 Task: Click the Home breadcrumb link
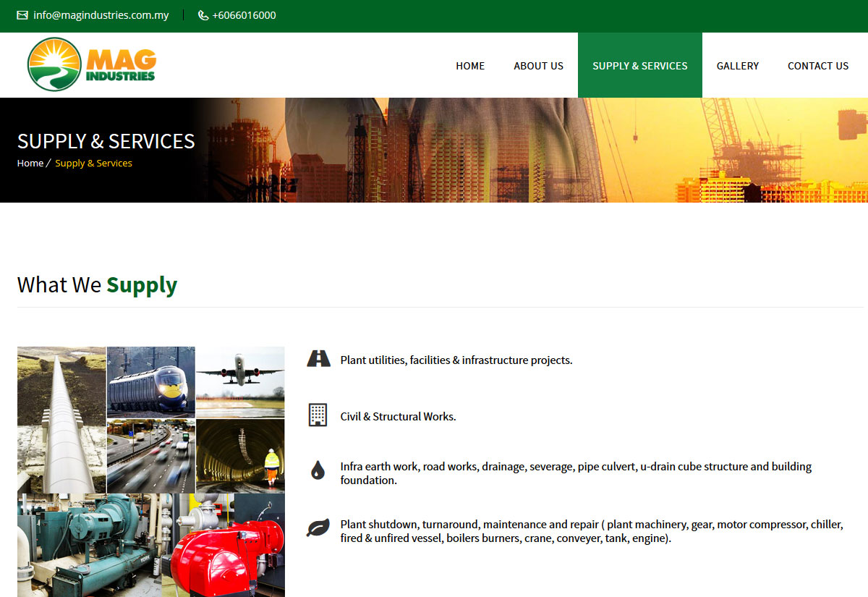tap(30, 164)
